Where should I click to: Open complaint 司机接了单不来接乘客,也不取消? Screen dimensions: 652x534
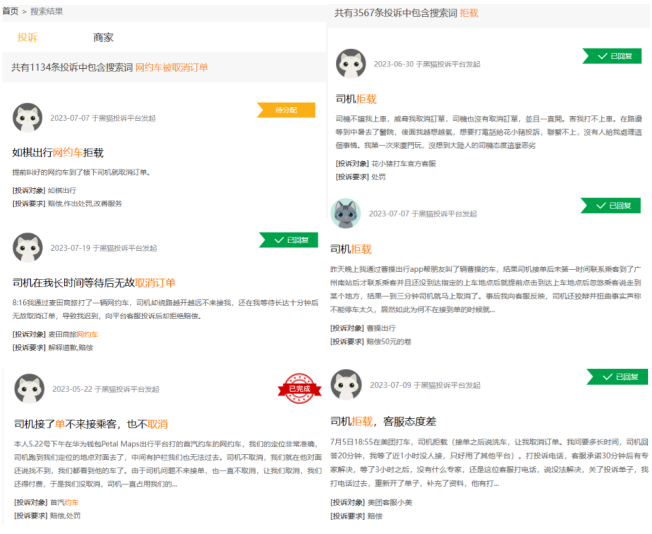(91, 424)
